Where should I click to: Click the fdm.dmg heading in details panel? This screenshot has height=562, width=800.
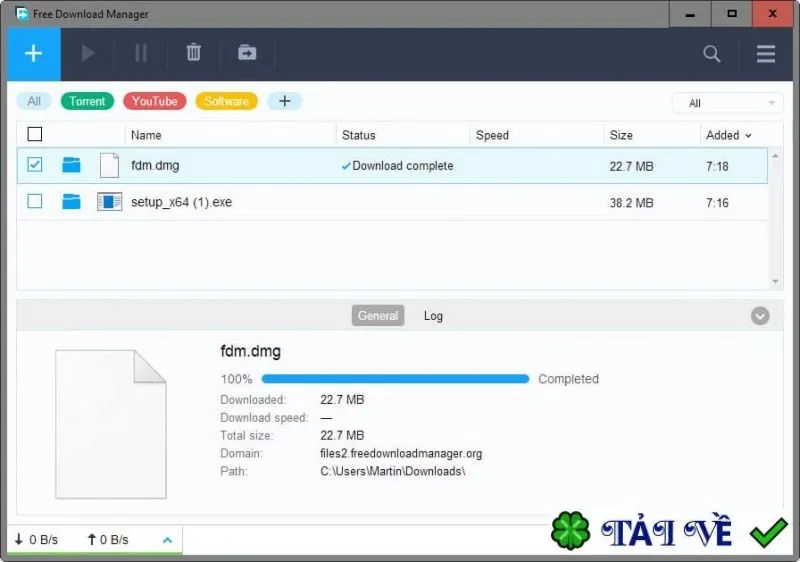[251, 351]
